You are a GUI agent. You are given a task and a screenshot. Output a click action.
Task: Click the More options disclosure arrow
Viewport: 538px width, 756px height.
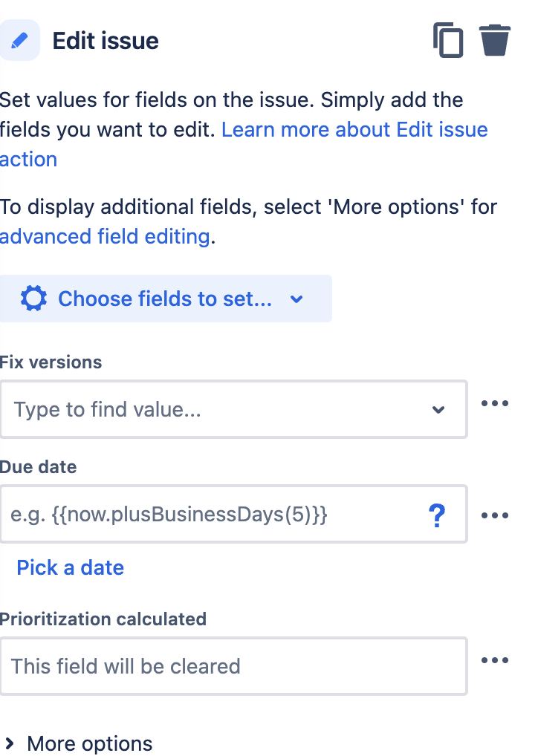[x=10, y=743]
